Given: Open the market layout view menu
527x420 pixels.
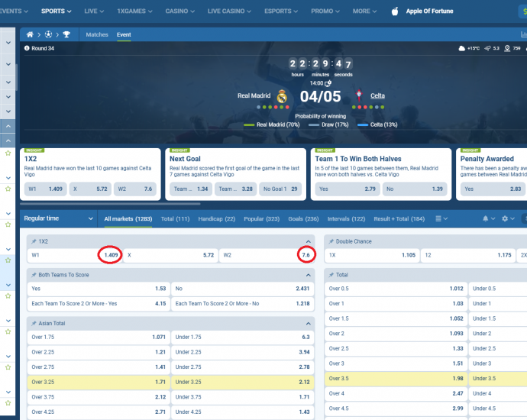Looking at the screenshot, I should 441,218.
